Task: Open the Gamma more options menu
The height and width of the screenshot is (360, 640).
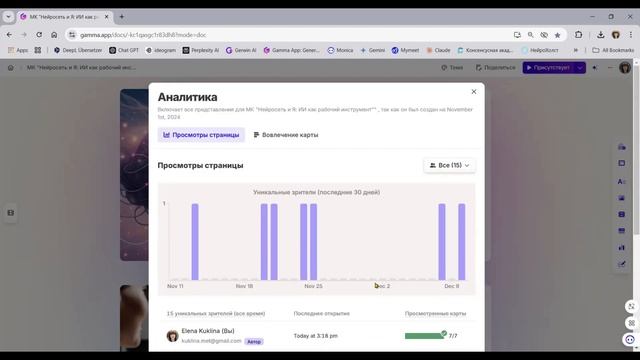Action: [x=610, y=68]
